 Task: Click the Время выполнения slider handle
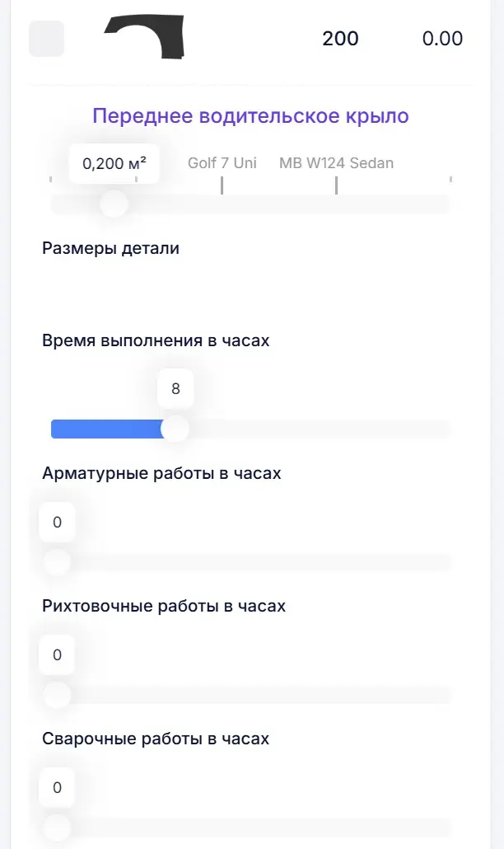[x=175, y=429]
